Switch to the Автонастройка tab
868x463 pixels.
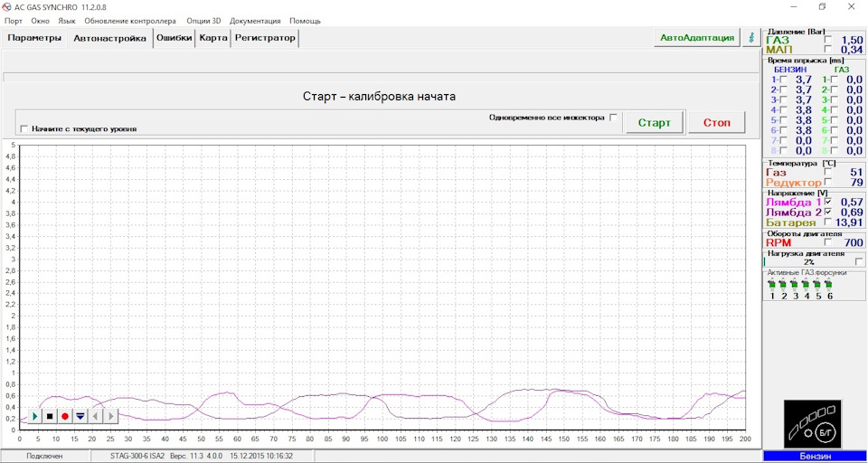click(109, 39)
